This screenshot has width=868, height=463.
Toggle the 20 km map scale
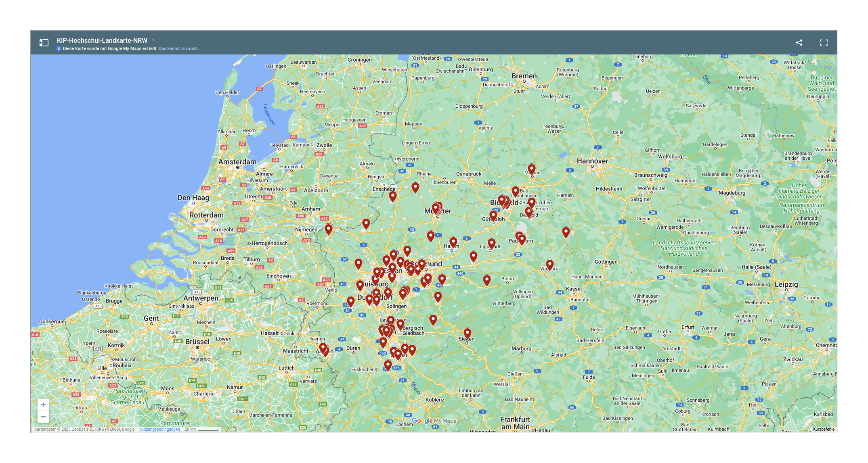click(x=202, y=429)
